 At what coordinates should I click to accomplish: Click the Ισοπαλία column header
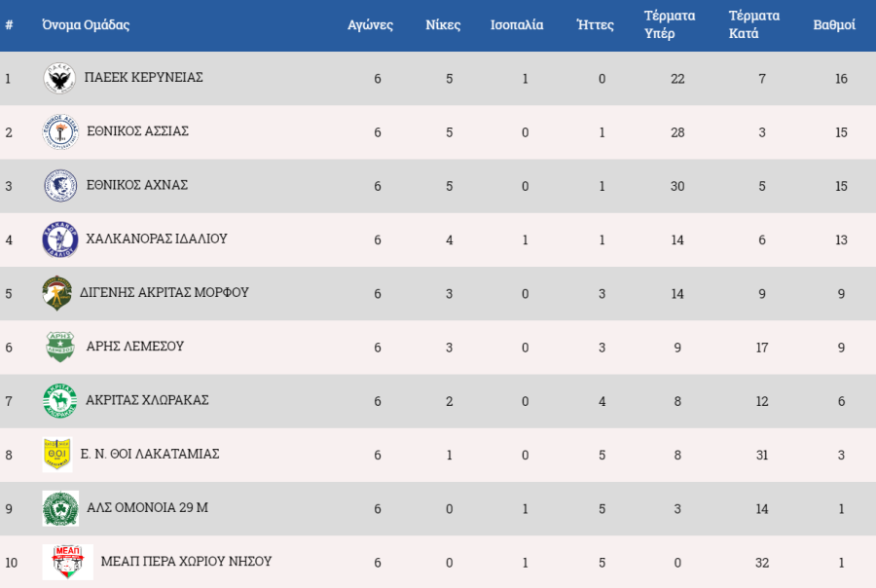point(517,24)
